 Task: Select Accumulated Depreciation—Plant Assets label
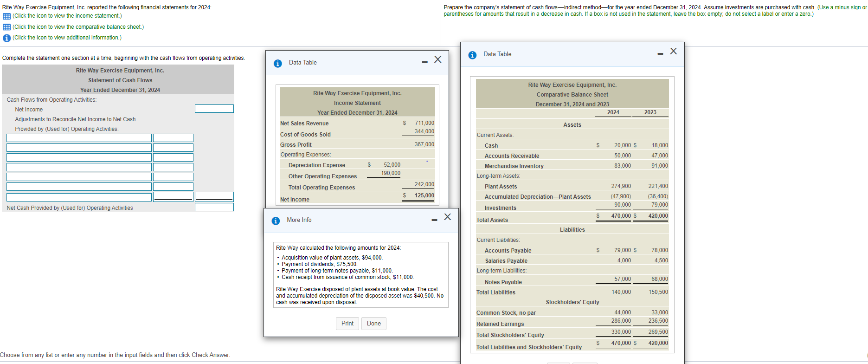(x=538, y=197)
